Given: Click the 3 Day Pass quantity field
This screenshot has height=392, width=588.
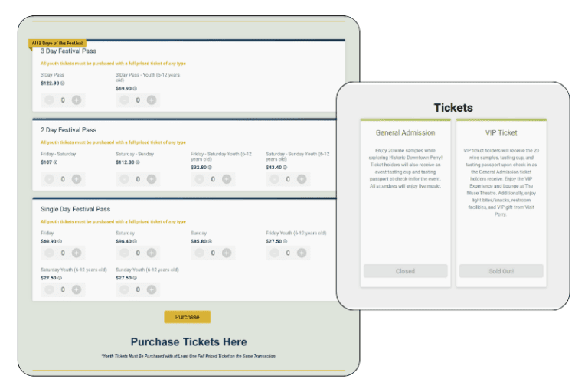Looking at the screenshot, I should (63, 100).
